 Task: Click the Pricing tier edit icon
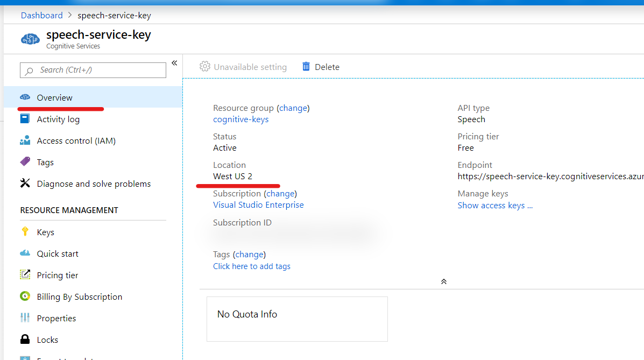click(x=25, y=274)
